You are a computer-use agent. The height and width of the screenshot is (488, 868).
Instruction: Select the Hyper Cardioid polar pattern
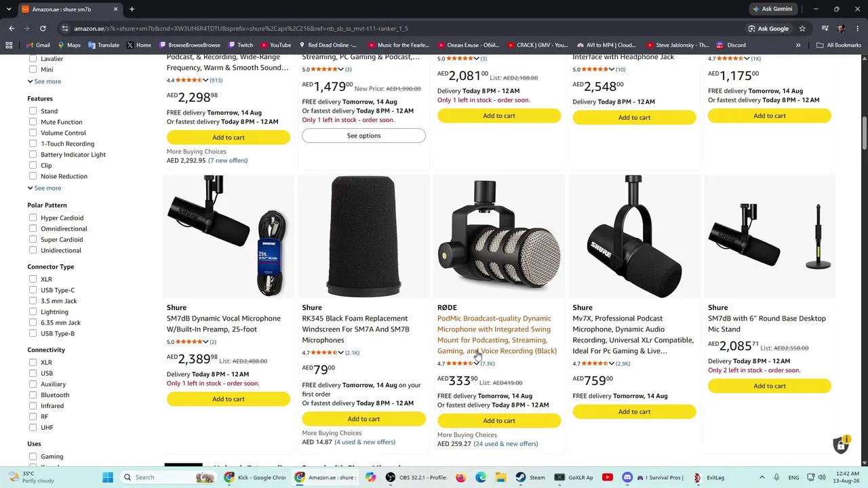pyautogui.click(x=33, y=218)
